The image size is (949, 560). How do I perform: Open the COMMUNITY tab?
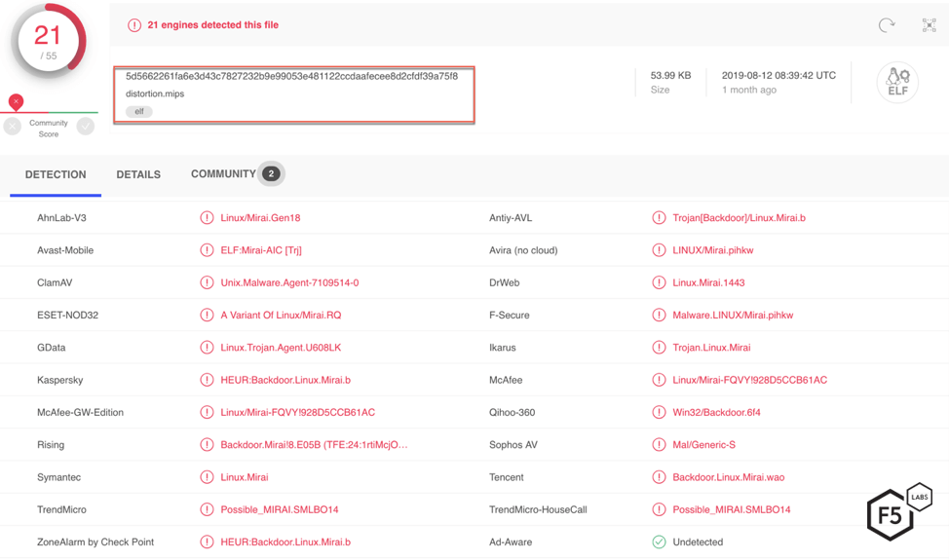click(223, 173)
